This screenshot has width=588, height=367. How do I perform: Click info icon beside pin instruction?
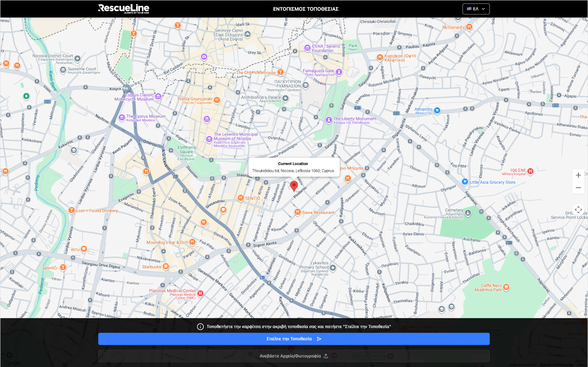point(200,327)
